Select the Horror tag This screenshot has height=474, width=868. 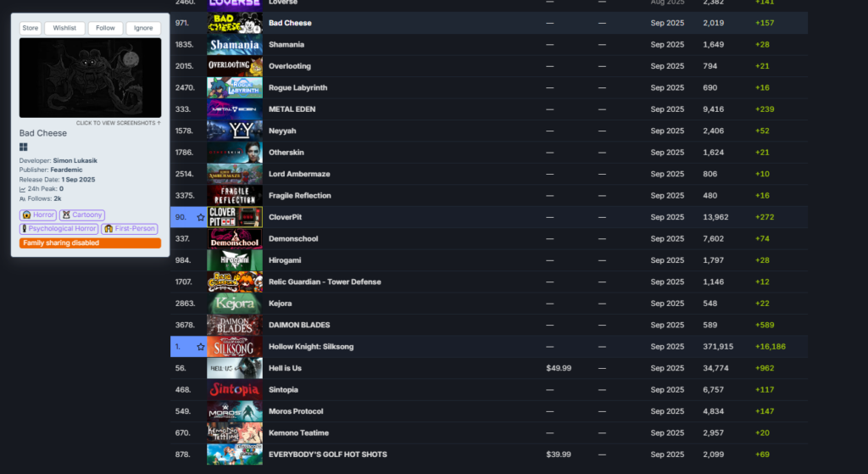(x=38, y=215)
